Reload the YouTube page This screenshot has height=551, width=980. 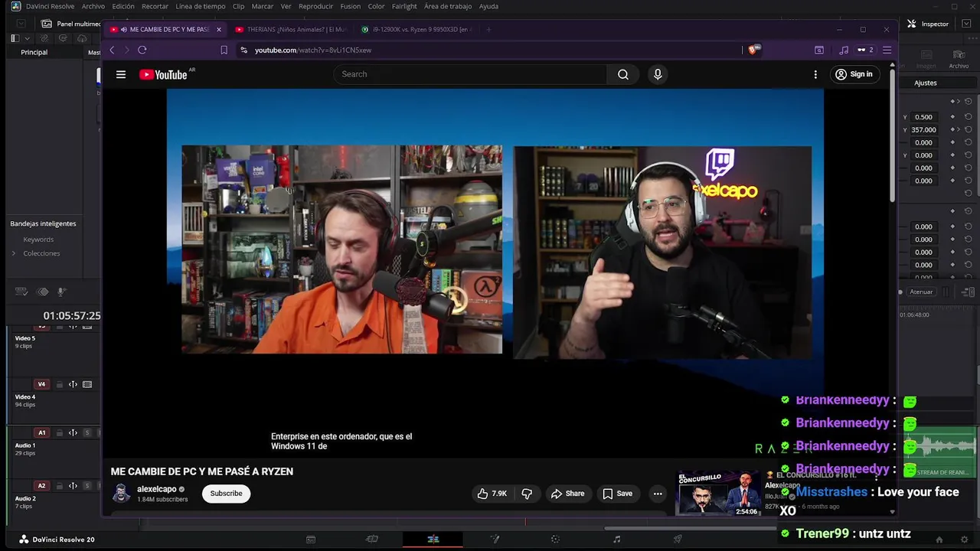142,50
